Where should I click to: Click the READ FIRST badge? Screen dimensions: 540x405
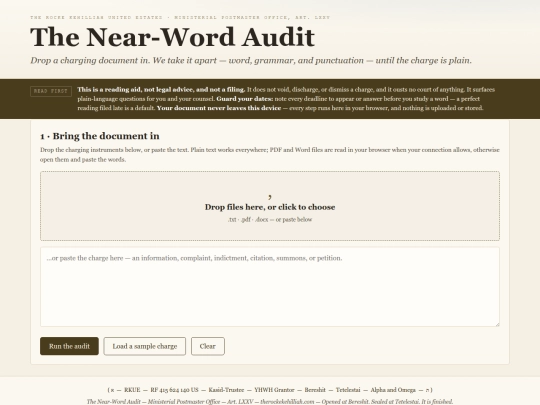[x=51, y=91]
